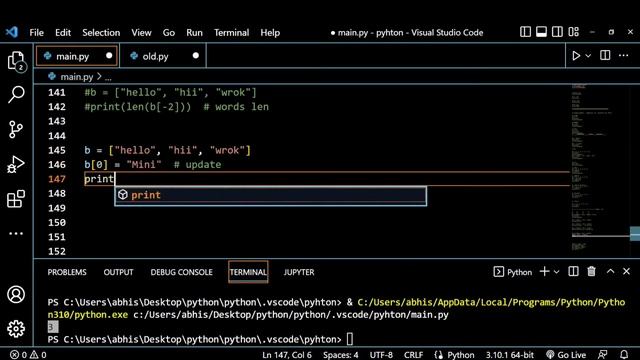Viewport: 640px width, 360px height.
Task: Click Ln 147, Col 6 status item
Action: (x=287, y=355)
